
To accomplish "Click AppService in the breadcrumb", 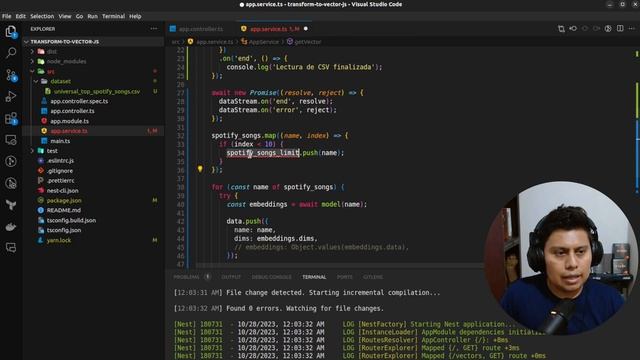I will click(264, 42).
